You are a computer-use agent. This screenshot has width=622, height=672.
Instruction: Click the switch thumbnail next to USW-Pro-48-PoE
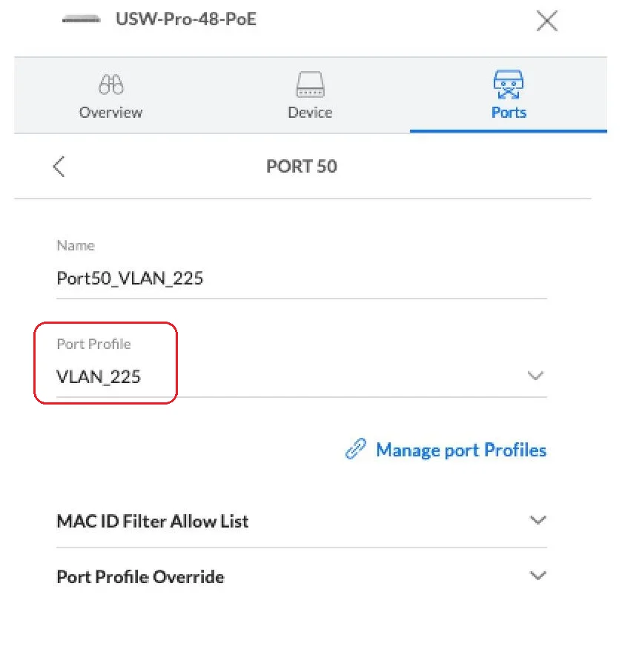pyautogui.click(x=82, y=20)
